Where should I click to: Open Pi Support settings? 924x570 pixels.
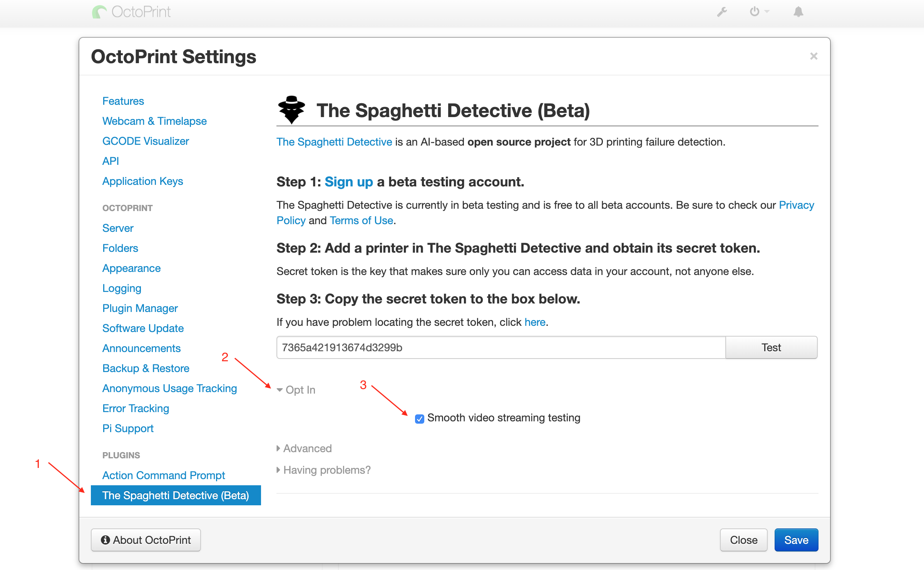(128, 428)
